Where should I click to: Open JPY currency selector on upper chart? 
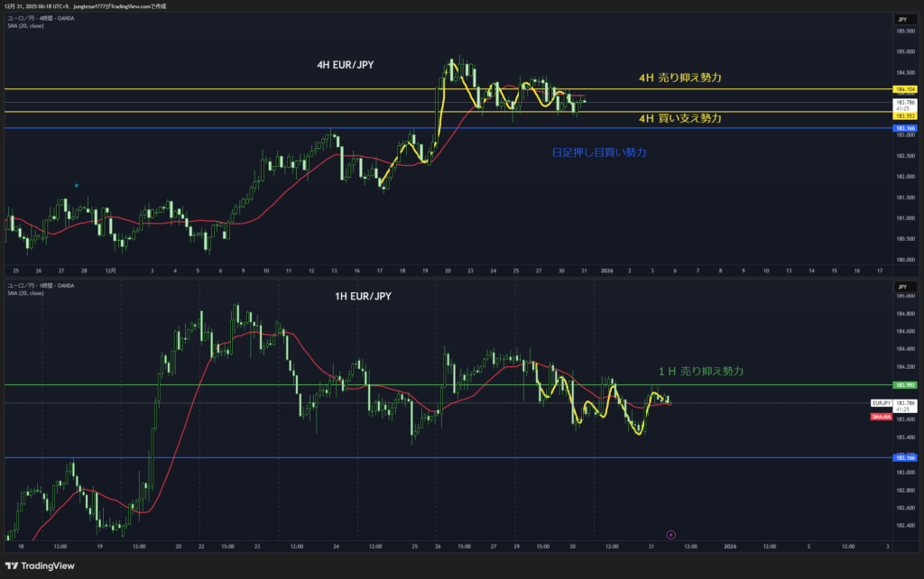pyautogui.click(x=902, y=19)
